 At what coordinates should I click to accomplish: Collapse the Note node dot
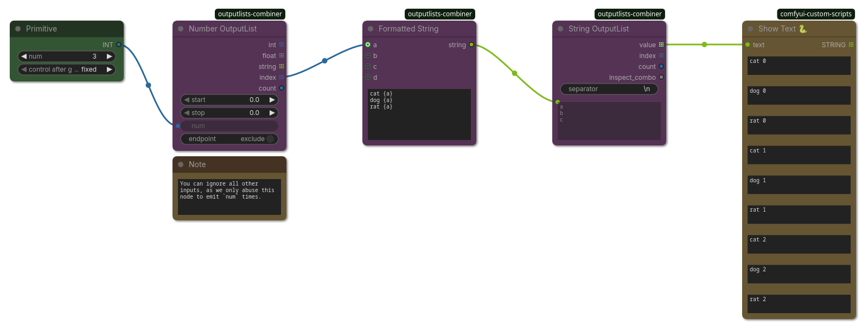(x=181, y=164)
